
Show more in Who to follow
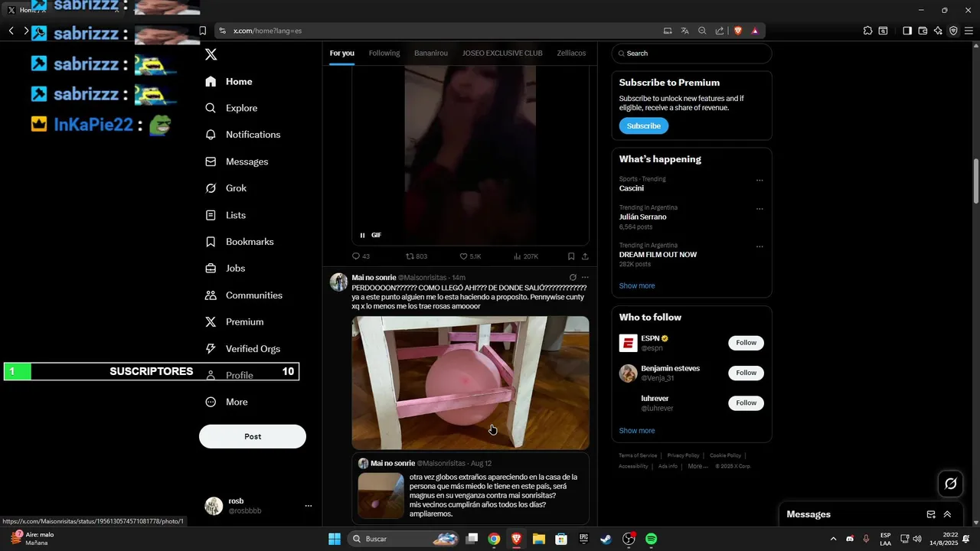coord(637,431)
